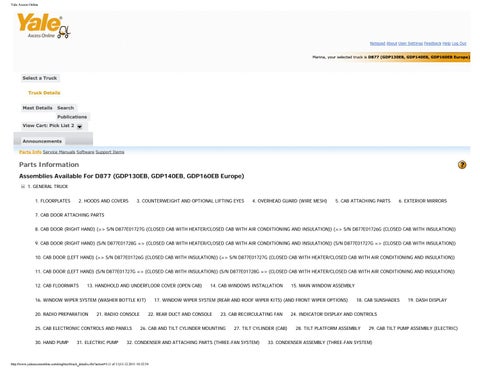Open the Service Manuals link

pyautogui.click(x=59, y=152)
